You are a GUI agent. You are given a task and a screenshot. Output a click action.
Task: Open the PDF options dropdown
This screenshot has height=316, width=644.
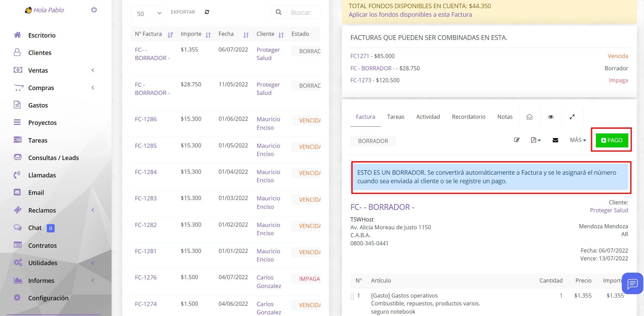[536, 140]
